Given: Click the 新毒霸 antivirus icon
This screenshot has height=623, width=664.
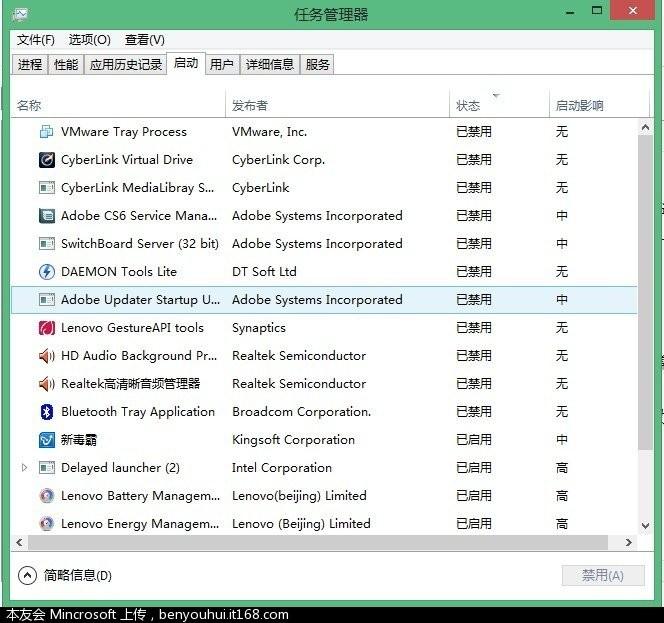Looking at the screenshot, I should [46, 440].
